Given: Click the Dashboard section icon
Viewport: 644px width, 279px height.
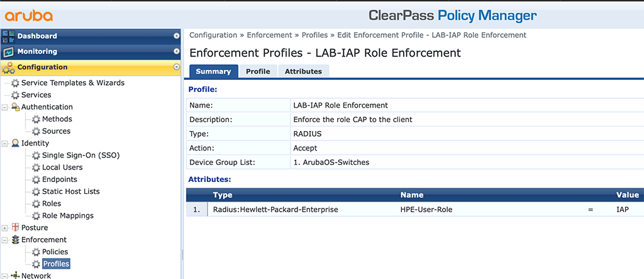Looking at the screenshot, I should [x=8, y=36].
